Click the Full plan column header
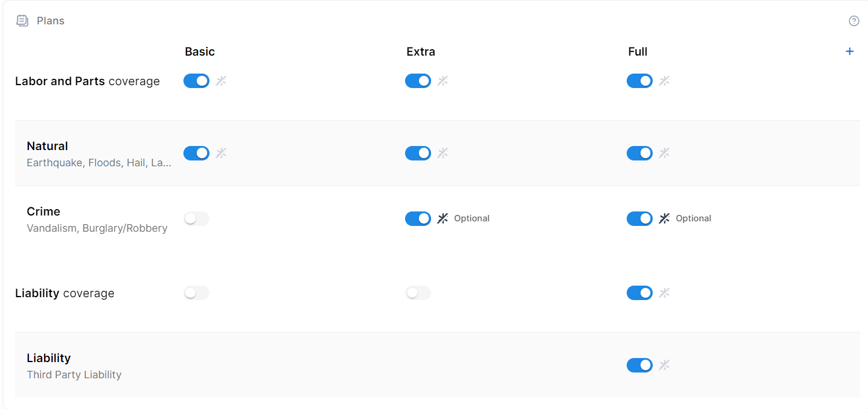The image size is (868, 409). point(638,52)
